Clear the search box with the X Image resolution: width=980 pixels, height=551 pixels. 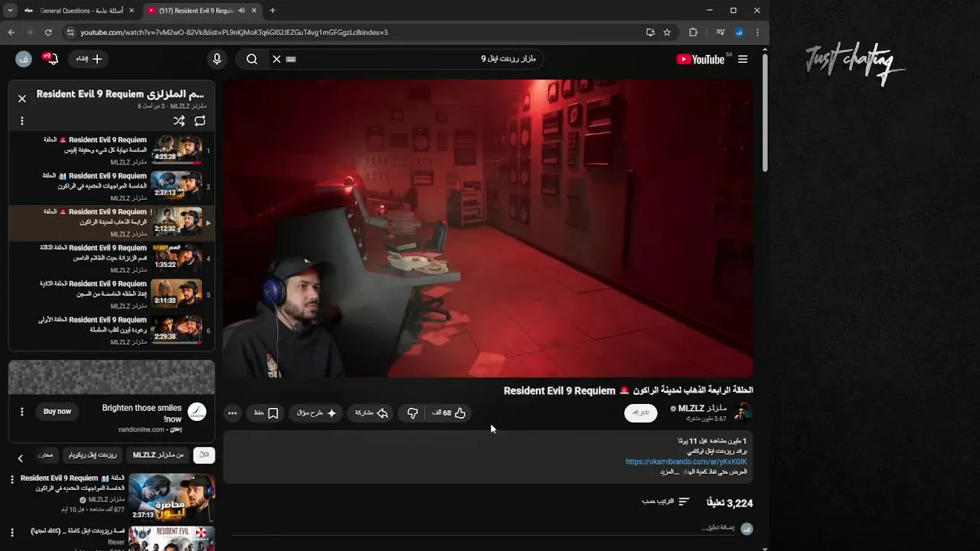tap(276, 59)
